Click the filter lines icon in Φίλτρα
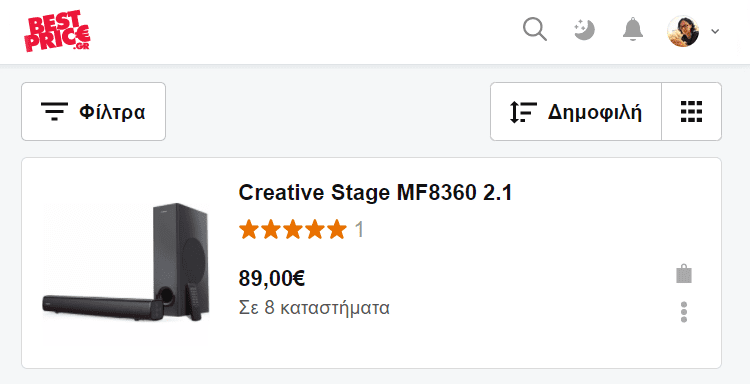Viewport: 750px width, 384px height. (x=54, y=112)
